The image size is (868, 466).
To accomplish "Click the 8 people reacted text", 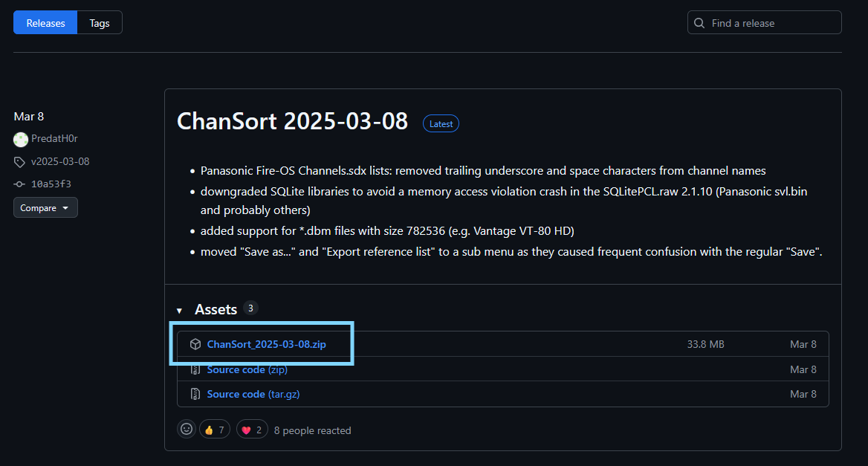I will (x=312, y=430).
